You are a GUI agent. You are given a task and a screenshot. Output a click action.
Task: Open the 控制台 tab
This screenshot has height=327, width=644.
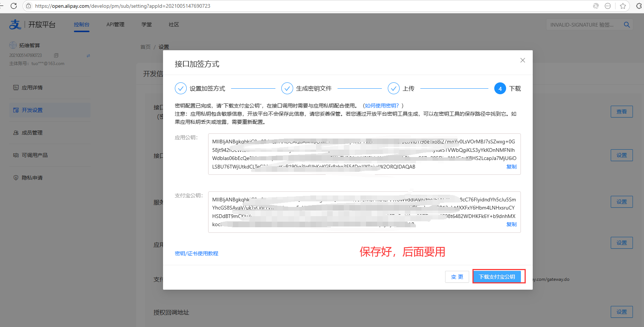81,24
